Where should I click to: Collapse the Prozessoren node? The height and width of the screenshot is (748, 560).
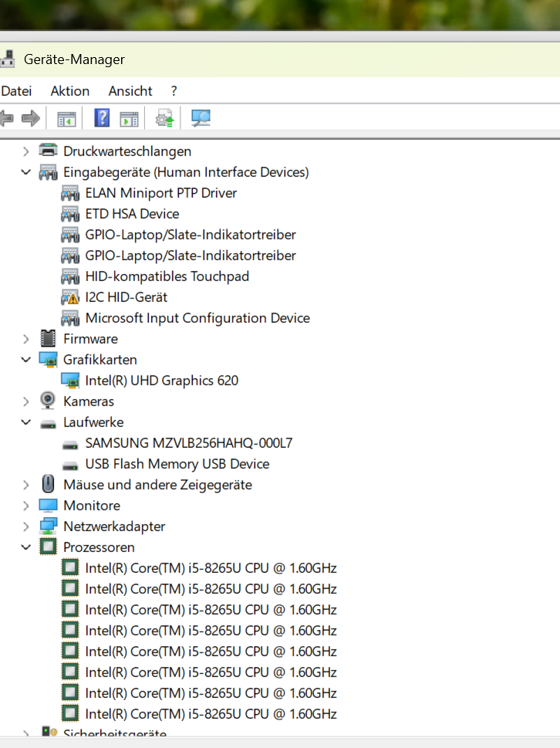point(25,547)
